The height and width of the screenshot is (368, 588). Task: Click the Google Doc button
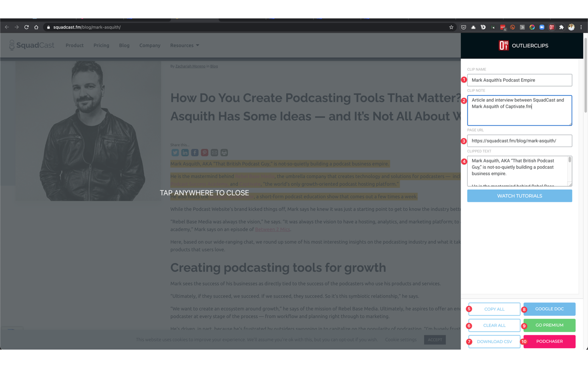point(549,309)
